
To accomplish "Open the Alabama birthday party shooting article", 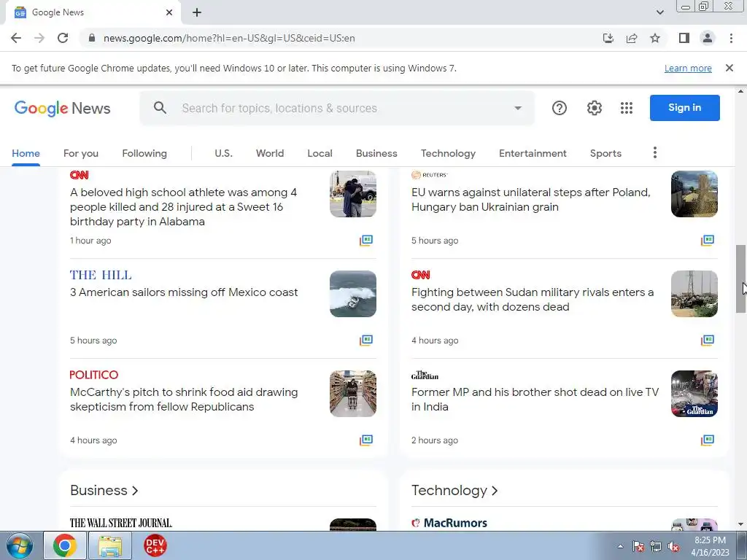I will click(183, 206).
